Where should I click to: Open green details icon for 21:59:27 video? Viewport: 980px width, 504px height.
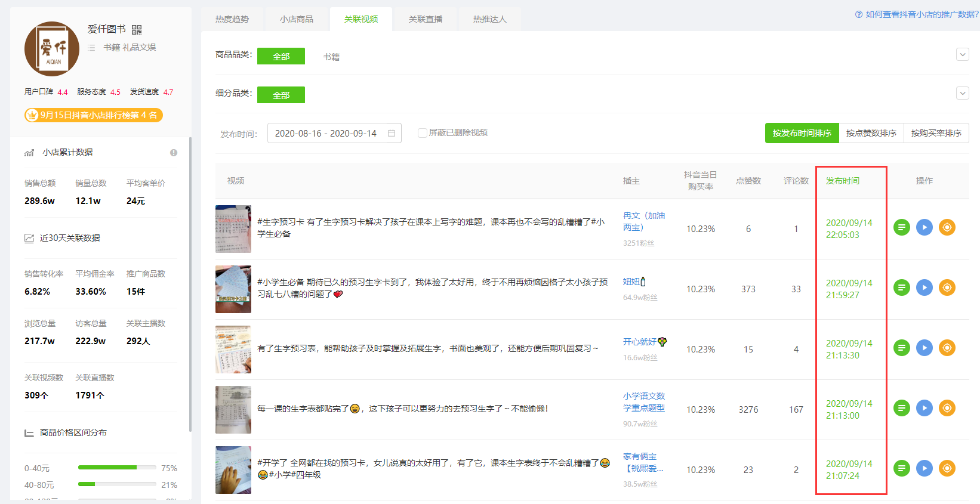tap(902, 287)
